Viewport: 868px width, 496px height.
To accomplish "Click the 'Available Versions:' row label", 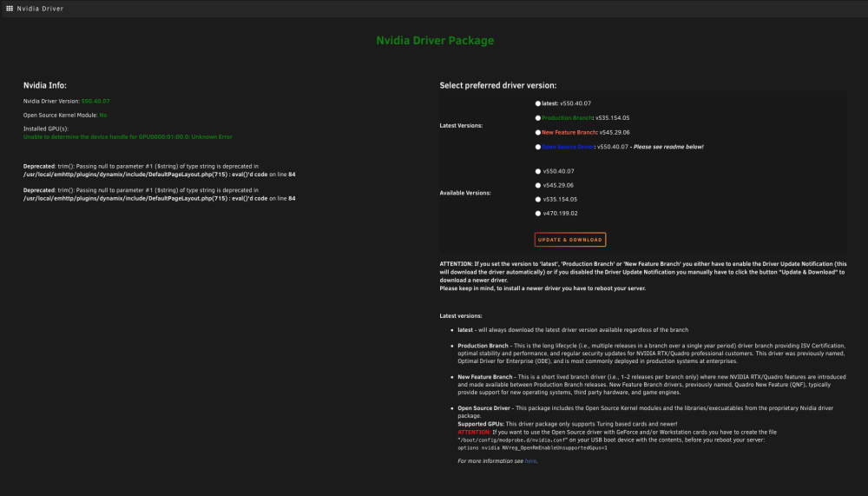I will pos(465,193).
